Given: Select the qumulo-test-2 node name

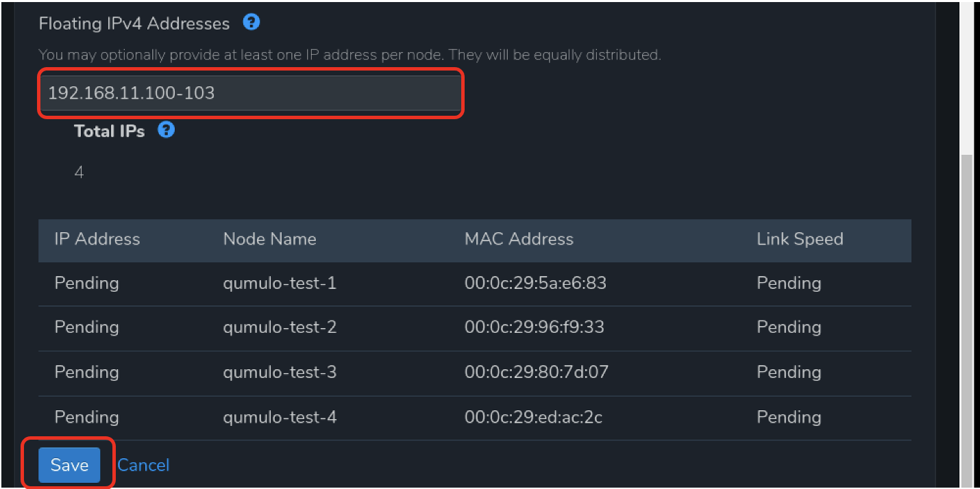Looking at the screenshot, I should coord(280,327).
